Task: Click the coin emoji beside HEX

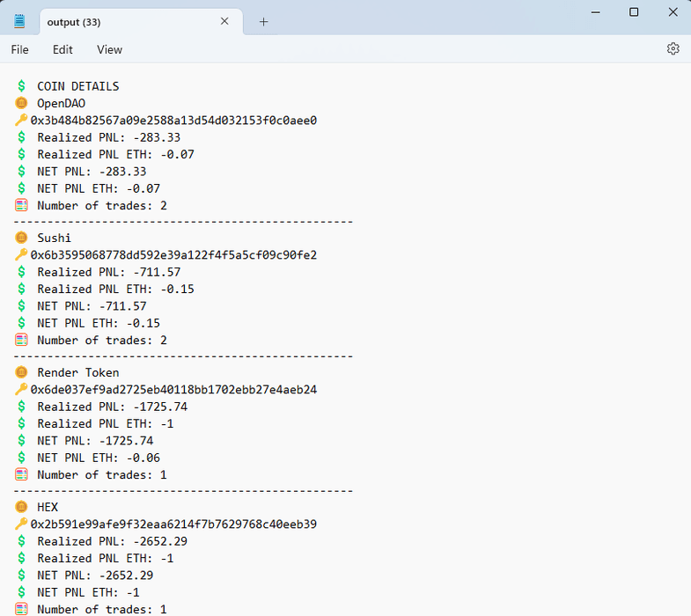Action: click(21, 507)
